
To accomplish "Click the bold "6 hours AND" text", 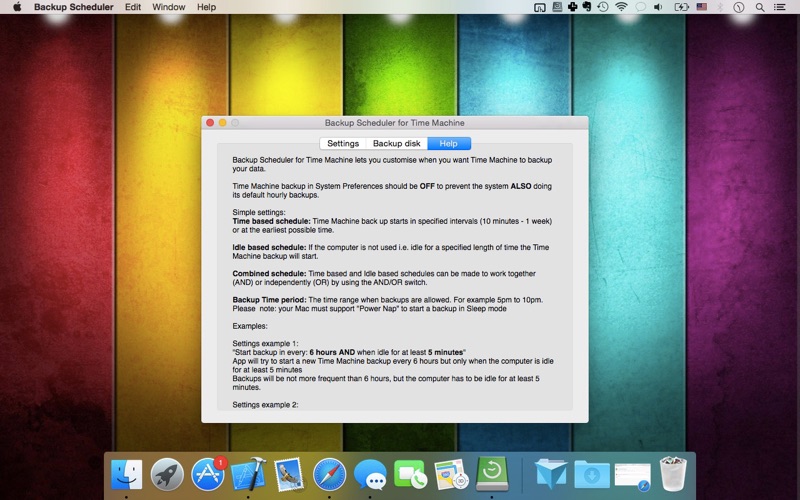I will click(x=332, y=353).
